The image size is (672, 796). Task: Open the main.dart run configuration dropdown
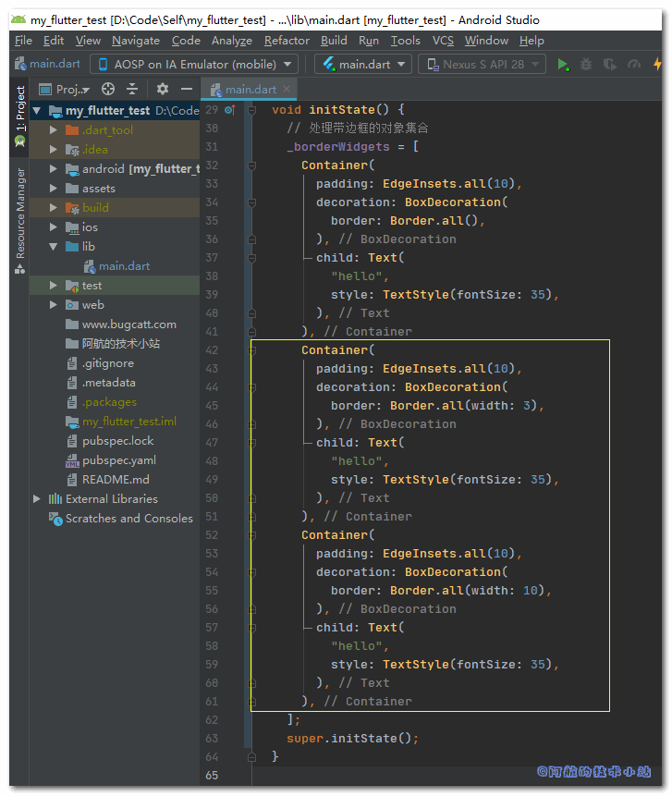tap(364, 64)
